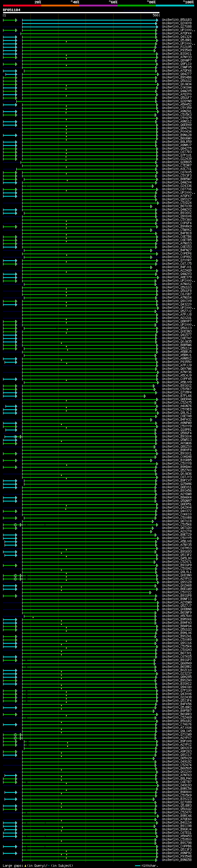Select hit UniRef100_Q6ER46
The height and width of the screenshot is (868, 197).
click(x=177, y=399)
